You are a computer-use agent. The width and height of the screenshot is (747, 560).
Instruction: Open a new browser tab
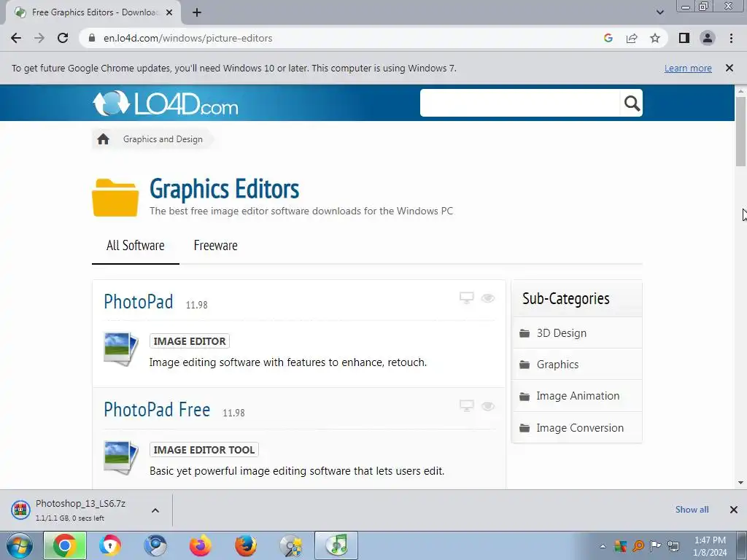197,12
